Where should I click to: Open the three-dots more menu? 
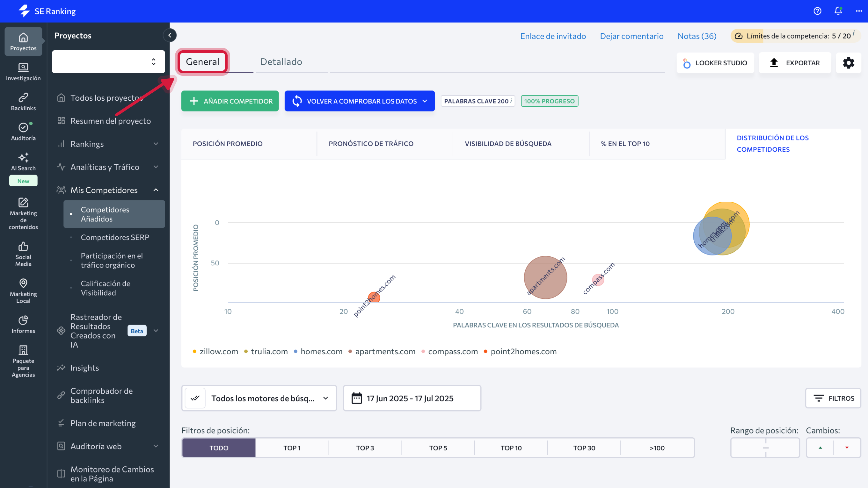click(x=858, y=11)
